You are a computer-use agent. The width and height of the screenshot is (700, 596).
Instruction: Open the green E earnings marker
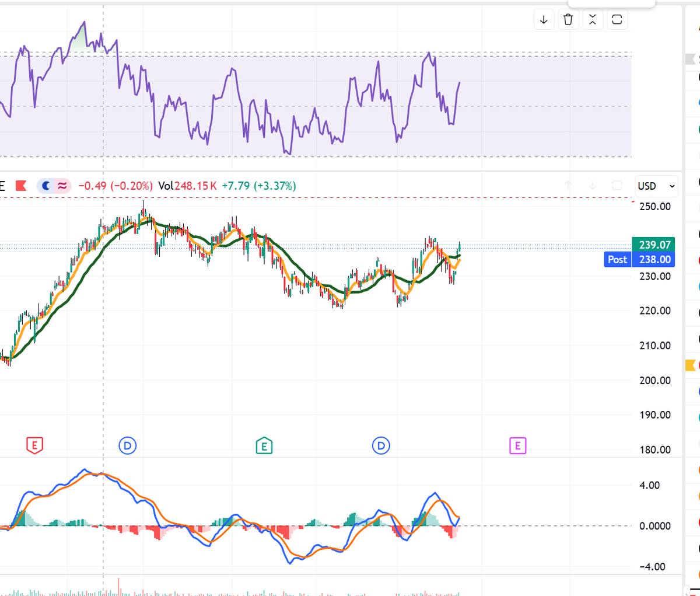(x=264, y=446)
